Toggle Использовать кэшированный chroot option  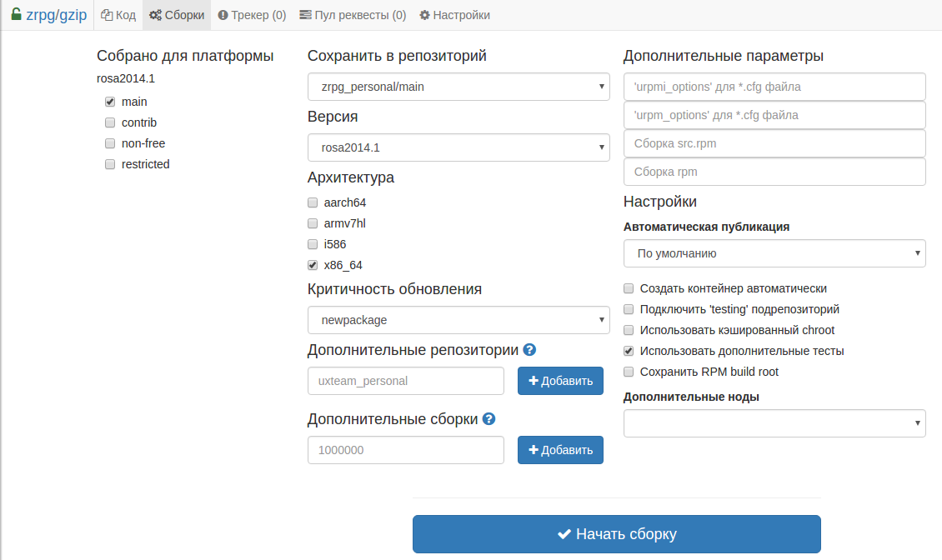click(629, 330)
